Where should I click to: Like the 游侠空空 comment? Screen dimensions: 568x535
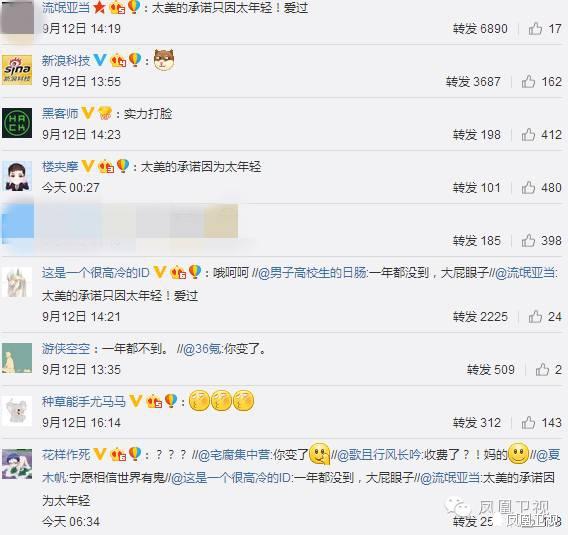[542, 369]
